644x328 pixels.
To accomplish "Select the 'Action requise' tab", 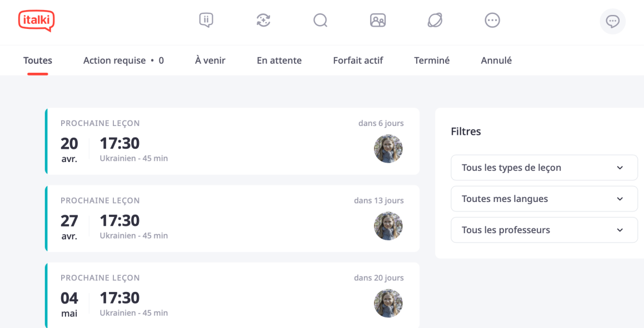I will coord(123,60).
